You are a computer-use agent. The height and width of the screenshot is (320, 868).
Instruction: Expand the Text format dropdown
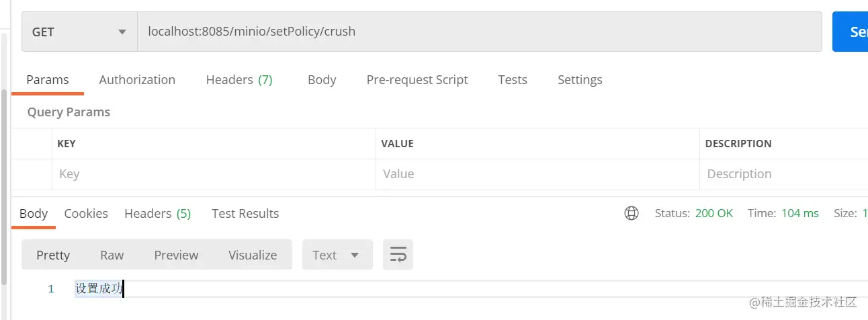click(x=337, y=255)
